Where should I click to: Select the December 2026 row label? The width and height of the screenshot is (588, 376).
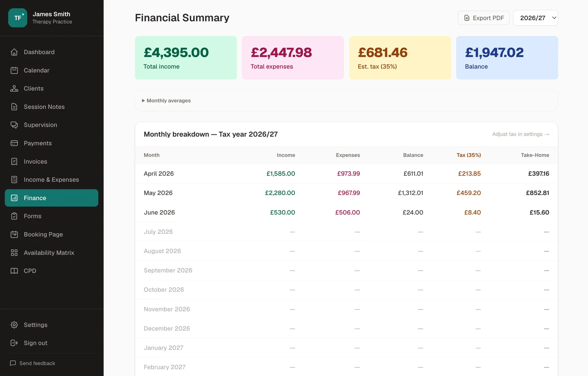tap(167, 329)
